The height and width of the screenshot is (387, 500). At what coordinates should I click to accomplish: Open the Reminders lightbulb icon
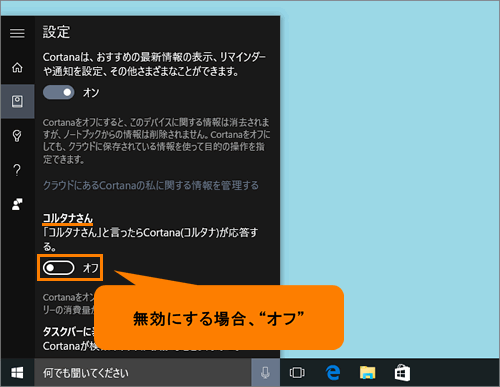pyautogui.click(x=17, y=136)
